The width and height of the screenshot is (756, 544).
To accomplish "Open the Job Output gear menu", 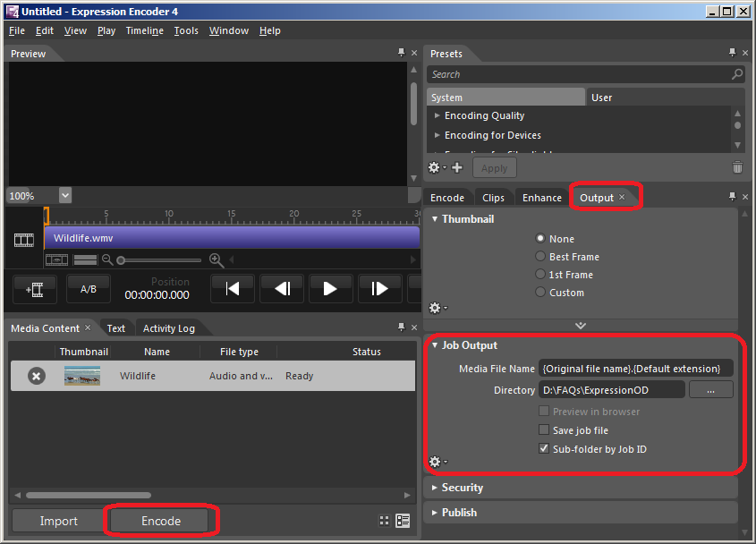I will pyautogui.click(x=437, y=462).
